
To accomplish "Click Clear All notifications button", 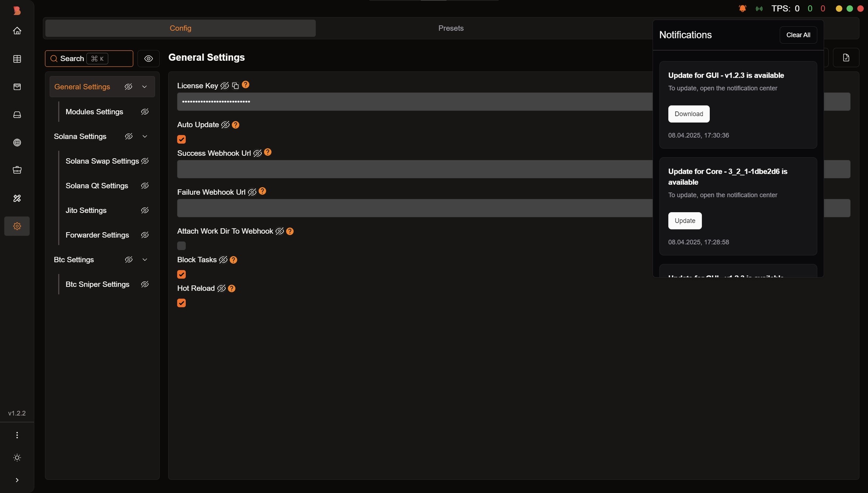I will pos(798,35).
